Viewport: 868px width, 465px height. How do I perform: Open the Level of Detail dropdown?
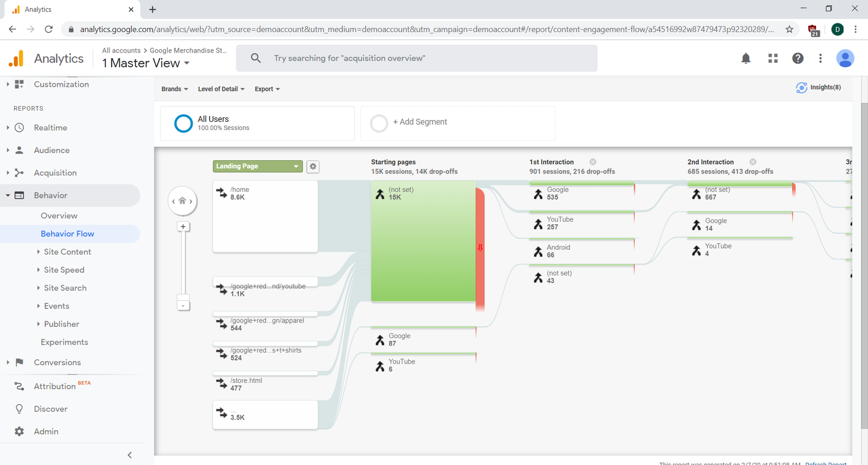(x=221, y=89)
